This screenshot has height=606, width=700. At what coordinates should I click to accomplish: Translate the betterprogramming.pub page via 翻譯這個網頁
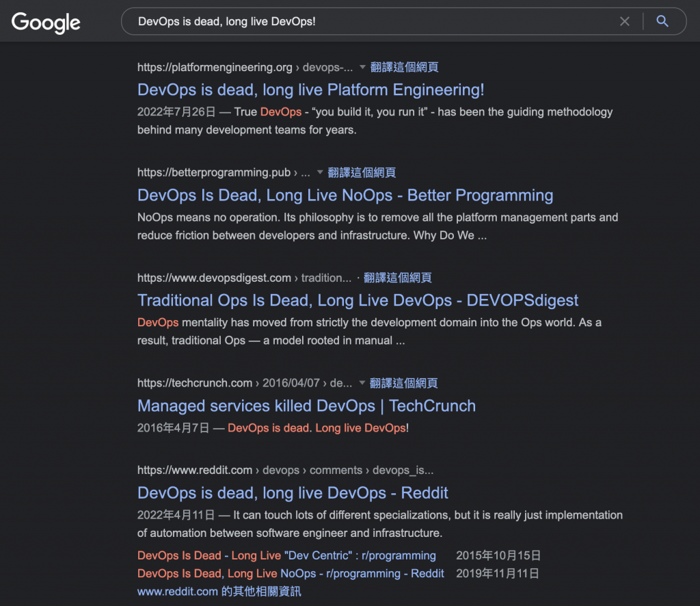(362, 173)
